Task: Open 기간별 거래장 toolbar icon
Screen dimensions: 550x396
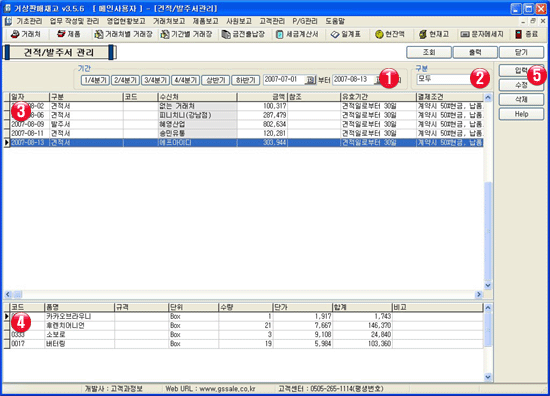Action: (x=186, y=34)
